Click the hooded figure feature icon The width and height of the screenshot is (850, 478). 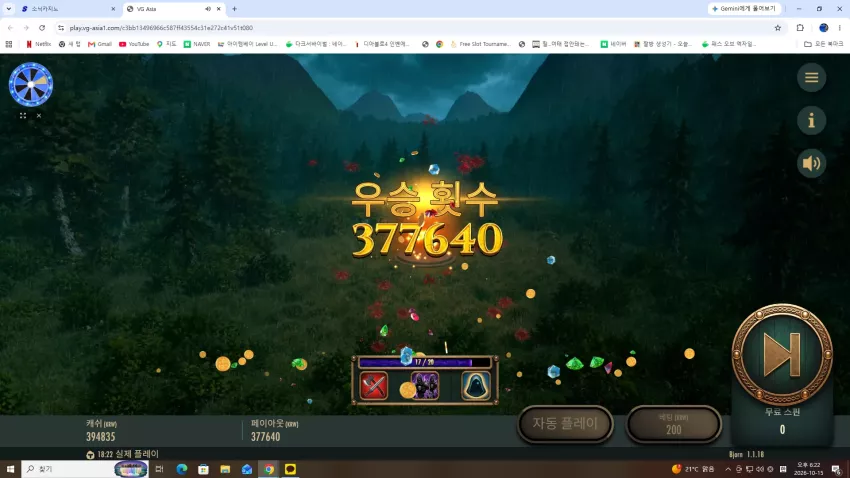point(475,385)
